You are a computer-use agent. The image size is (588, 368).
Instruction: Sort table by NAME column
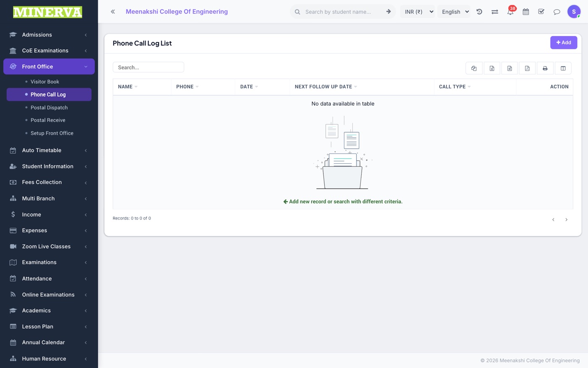point(142,87)
